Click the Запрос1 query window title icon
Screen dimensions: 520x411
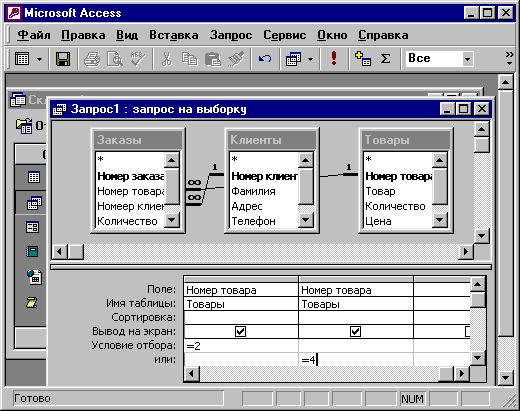[59, 109]
